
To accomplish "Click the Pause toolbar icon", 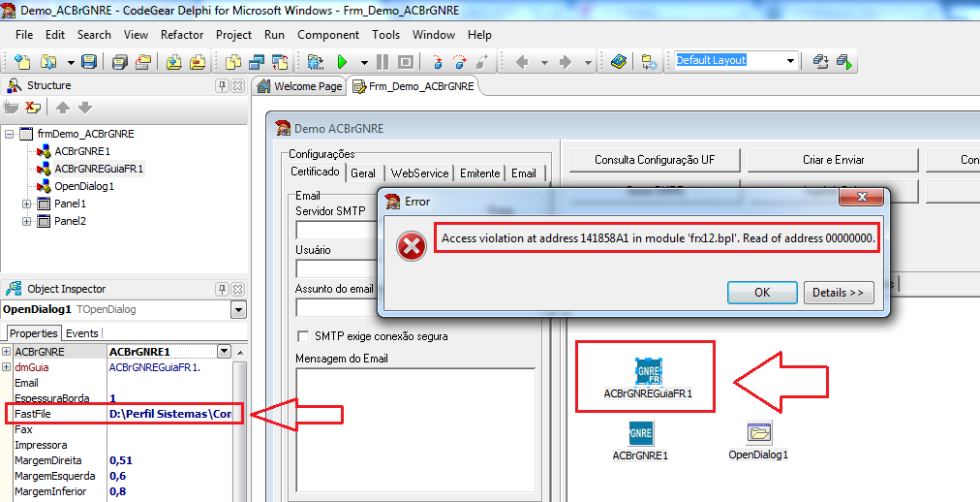I will click(383, 61).
